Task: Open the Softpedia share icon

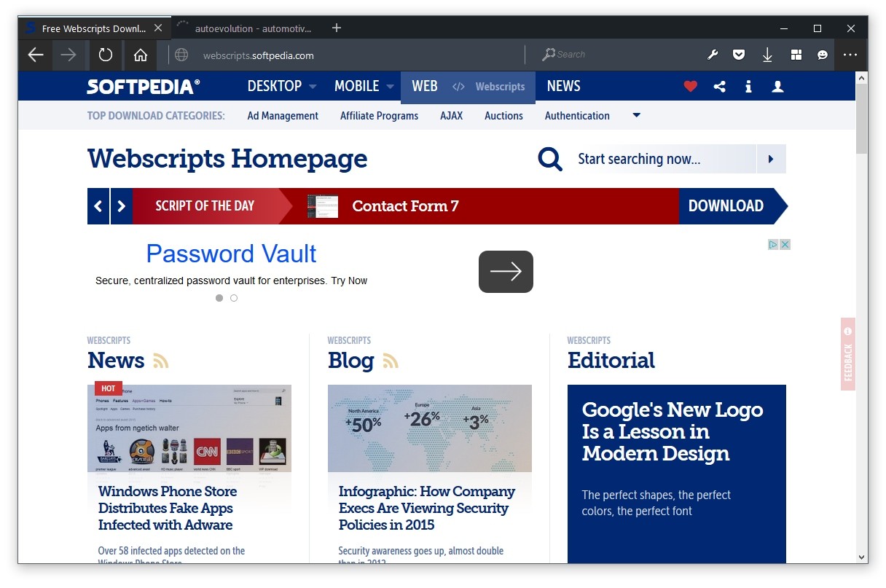Action: (x=720, y=87)
